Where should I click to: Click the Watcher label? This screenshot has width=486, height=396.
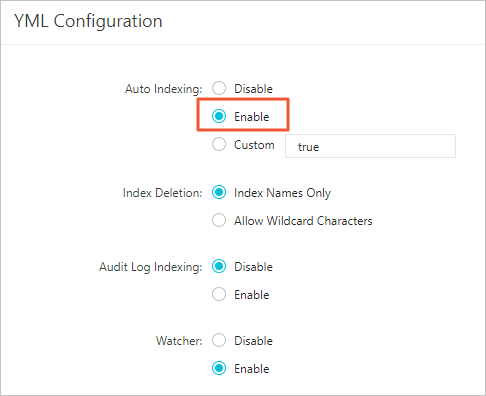point(179,341)
